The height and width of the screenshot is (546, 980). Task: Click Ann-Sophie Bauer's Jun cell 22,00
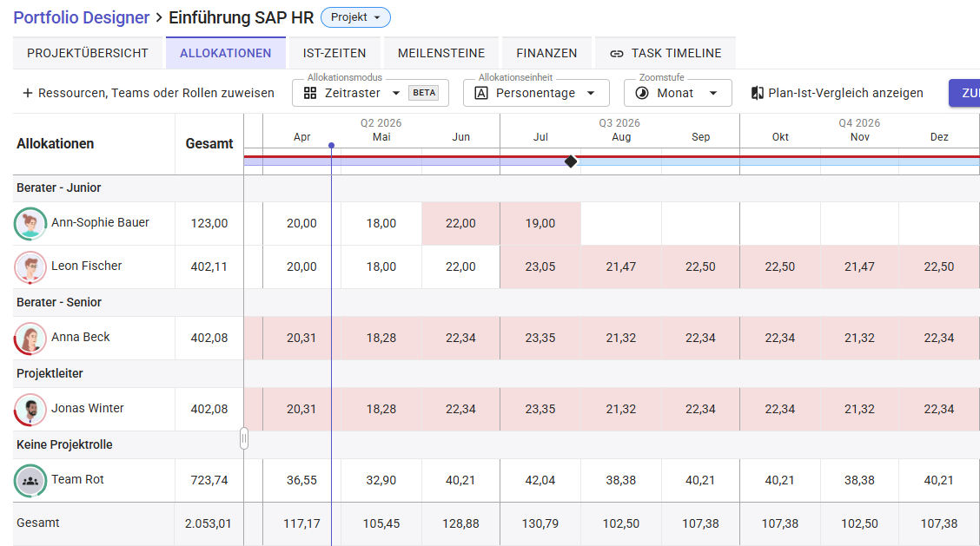460,224
